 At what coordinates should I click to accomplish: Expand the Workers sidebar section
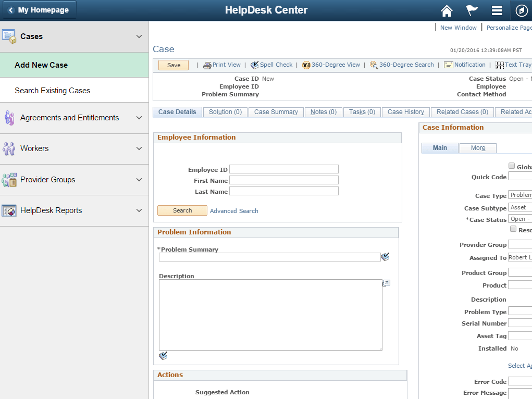pos(139,148)
